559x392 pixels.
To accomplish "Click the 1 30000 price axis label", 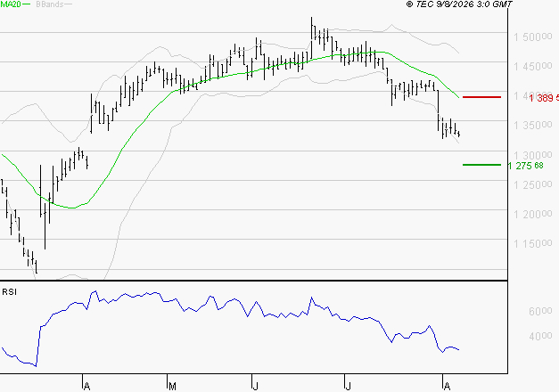I will coord(532,155).
